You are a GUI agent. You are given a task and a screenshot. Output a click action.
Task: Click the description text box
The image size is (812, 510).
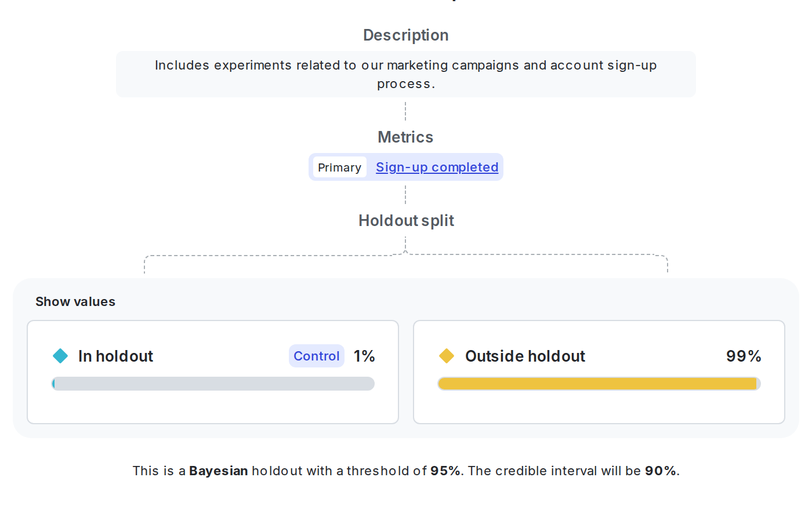[x=405, y=74]
